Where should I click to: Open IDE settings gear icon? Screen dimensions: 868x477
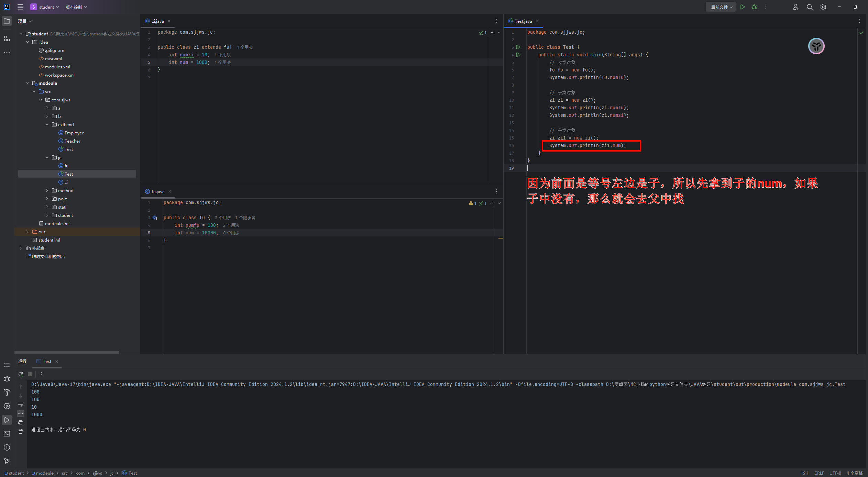tap(823, 7)
